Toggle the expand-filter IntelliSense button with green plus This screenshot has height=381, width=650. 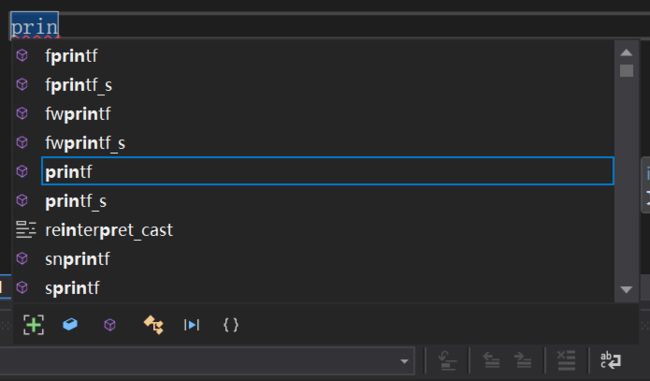[x=34, y=325]
